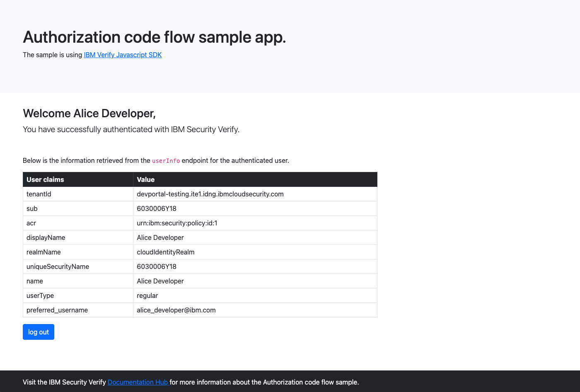
Task: Select the displayName claim cell
Action: pyautogui.click(x=46, y=237)
